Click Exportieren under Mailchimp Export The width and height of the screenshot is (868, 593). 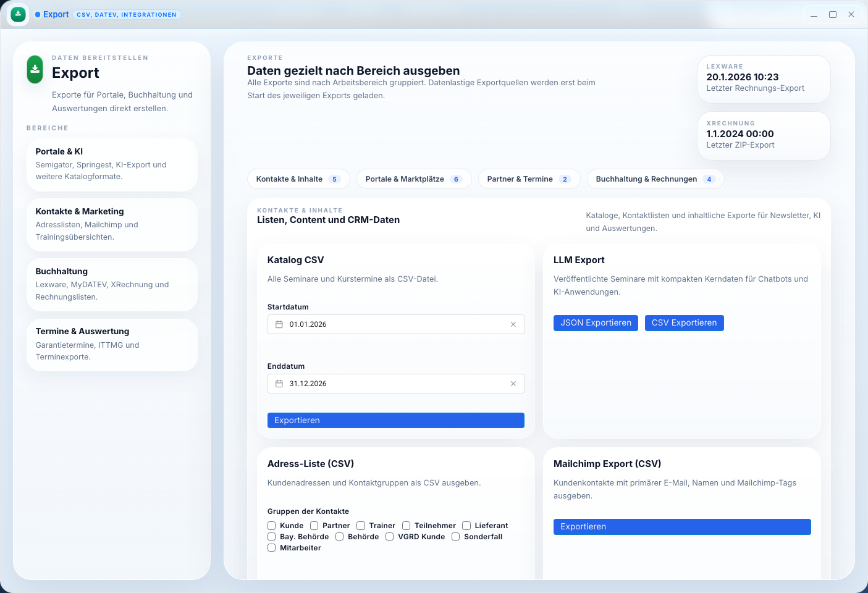pos(681,527)
